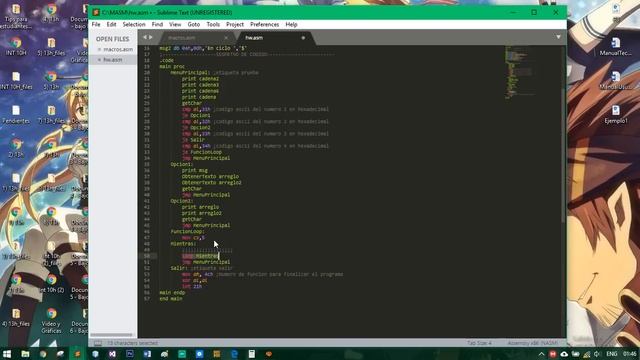
Task: Open the 'Tips para estudiantes' desktop icon
Action: (16, 16)
